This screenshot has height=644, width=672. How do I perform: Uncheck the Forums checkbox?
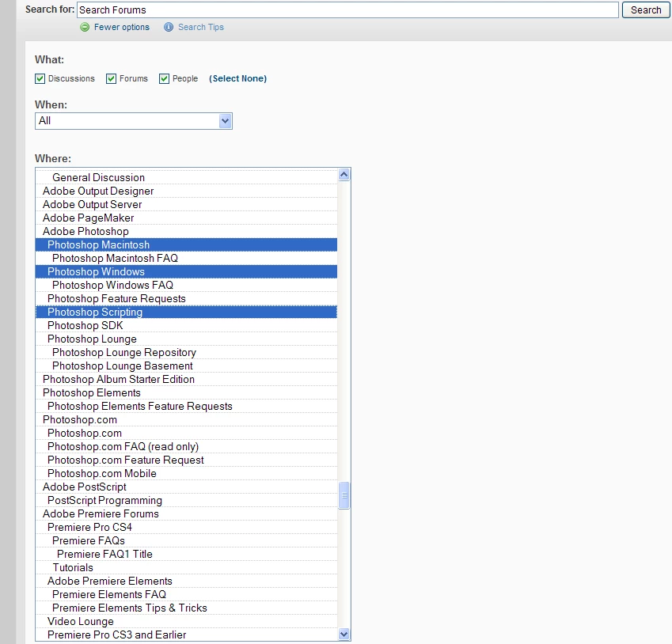(111, 78)
